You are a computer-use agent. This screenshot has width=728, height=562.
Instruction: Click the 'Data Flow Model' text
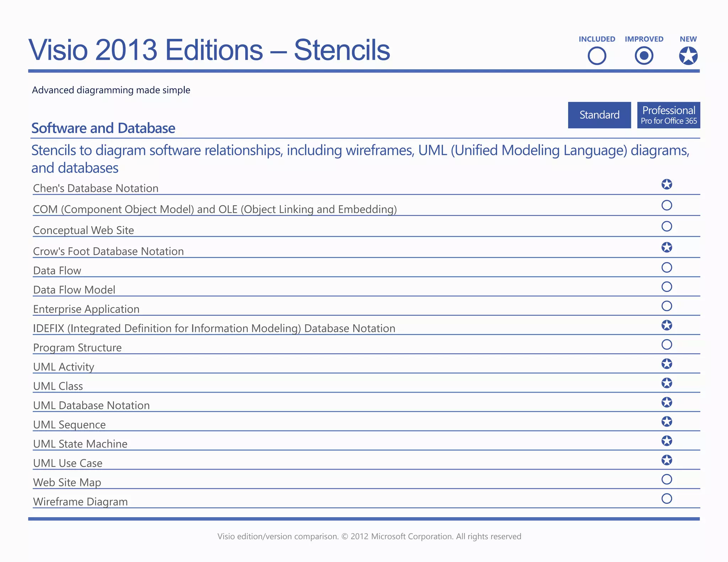[74, 290]
